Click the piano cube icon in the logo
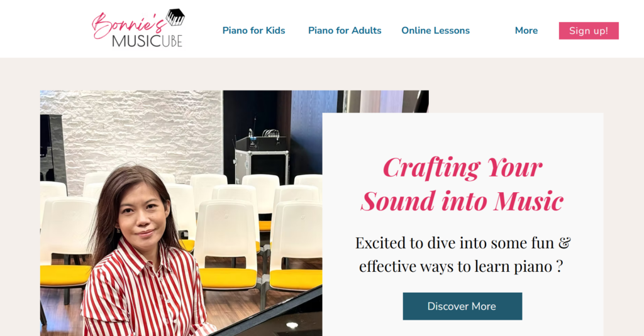The height and width of the screenshot is (336, 644). [x=175, y=17]
